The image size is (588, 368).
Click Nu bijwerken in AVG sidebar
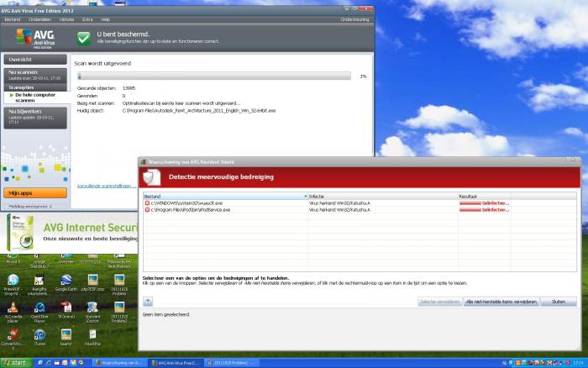click(35, 118)
